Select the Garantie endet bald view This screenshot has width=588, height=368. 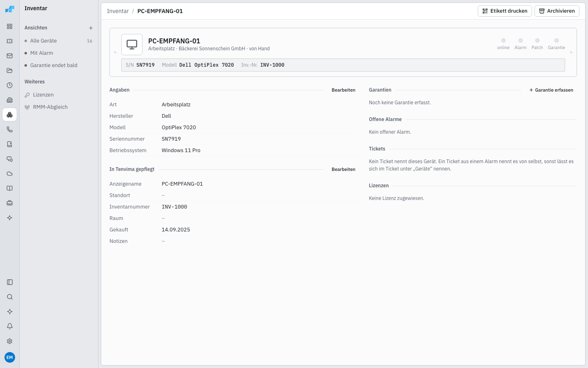(59, 65)
